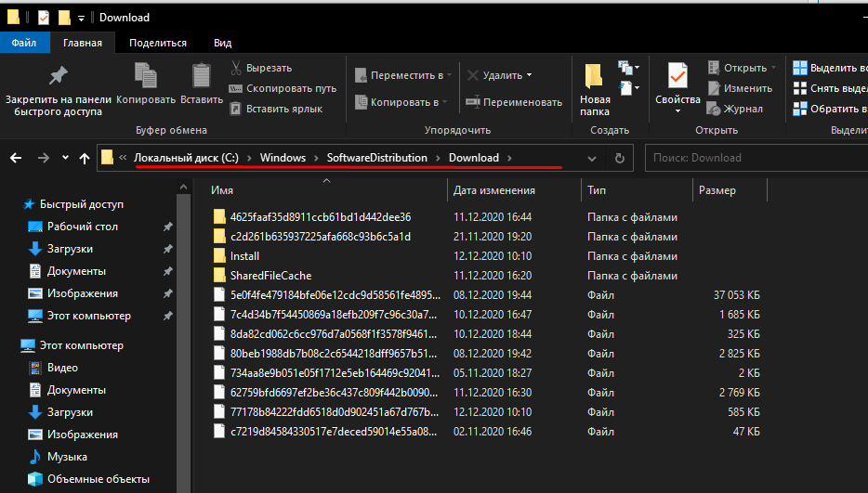
Task: Click the Paste clipboard icon
Action: click(x=201, y=76)
